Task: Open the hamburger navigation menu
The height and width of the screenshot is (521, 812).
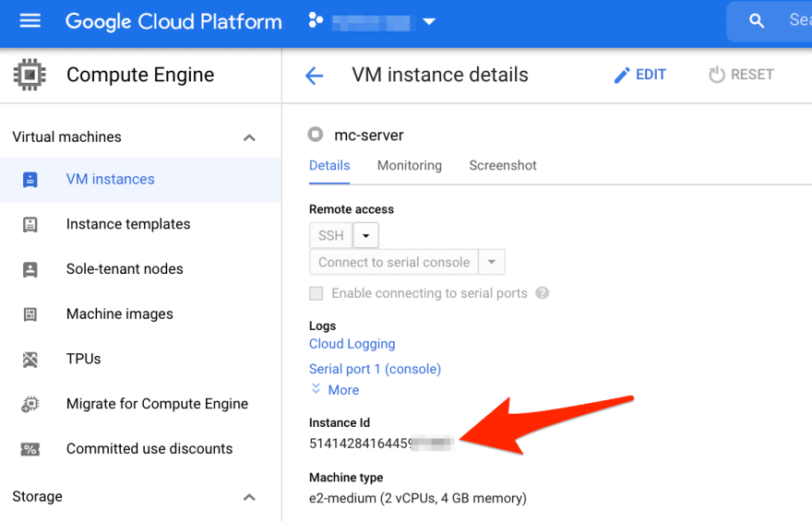Action: pos(30,21)
